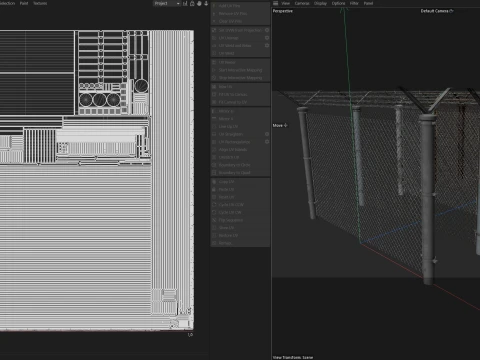Run Set UVW from Projection

(240, 30)
